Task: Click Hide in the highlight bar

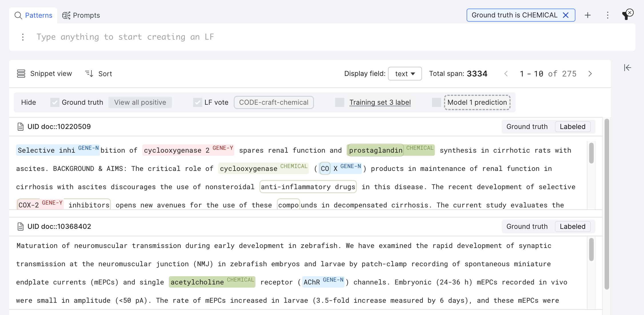Action: click(29, 102)
